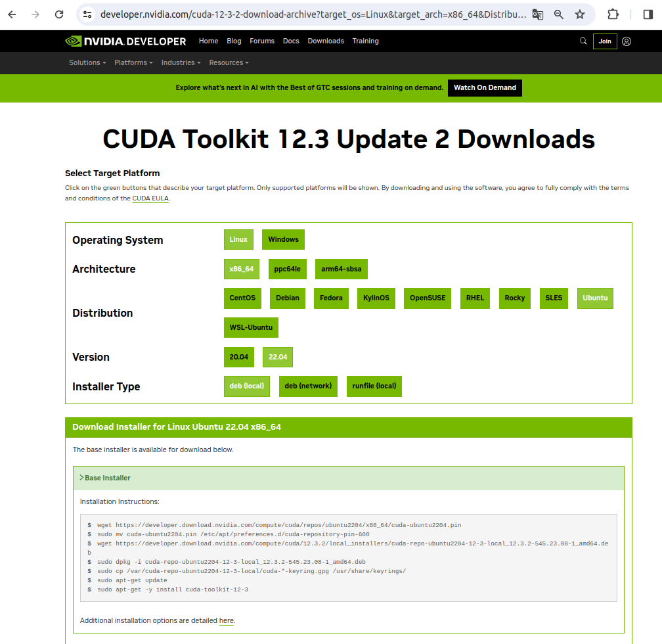The image size is (662, 644).
Task: Click the Join button
Action: [605, 41]
